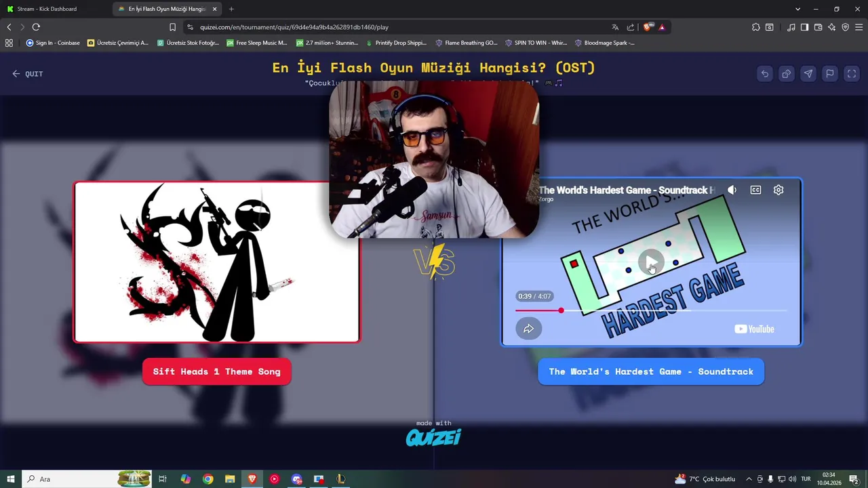Image resolution: width=868 pixels, height=488 pixels.
Task: Bookmark this page icon in address bar
Action: coord(172,27)
